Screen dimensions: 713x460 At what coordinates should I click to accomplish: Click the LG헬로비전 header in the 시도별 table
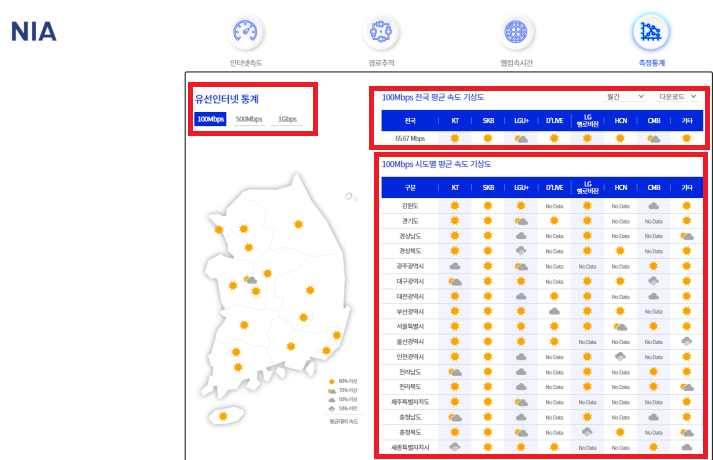tap(587, 187)
